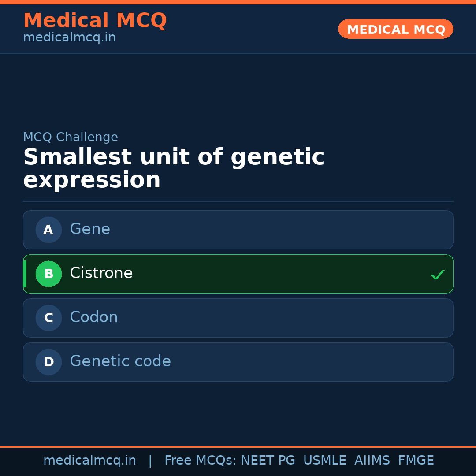This screenshot has height=476, width=476.
Task: Click the orange MEDICAL MCQ badge
Action: pyautogui.click(x=395, y=29)
